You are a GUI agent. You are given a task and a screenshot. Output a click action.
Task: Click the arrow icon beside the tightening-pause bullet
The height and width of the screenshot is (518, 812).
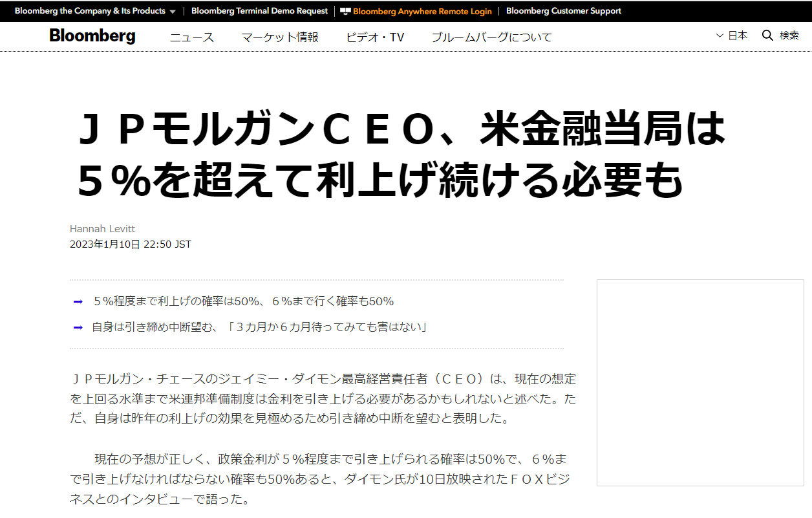pos(78,327)
